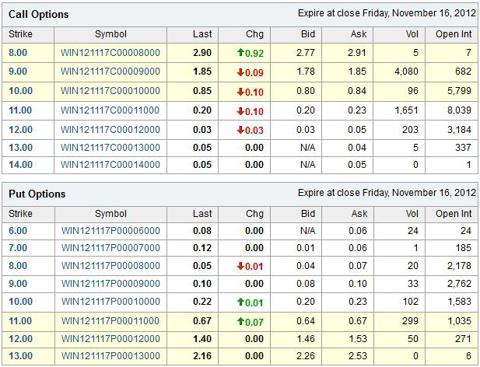Click the 1,651 volume cell
The width and height of the screenshot is (480, 367).
[x=406, y=110]
